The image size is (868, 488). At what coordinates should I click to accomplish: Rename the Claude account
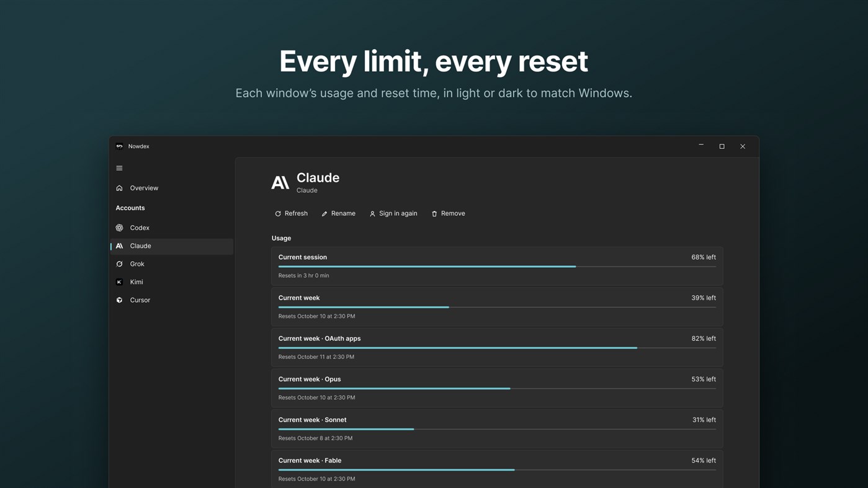point(338,213)
